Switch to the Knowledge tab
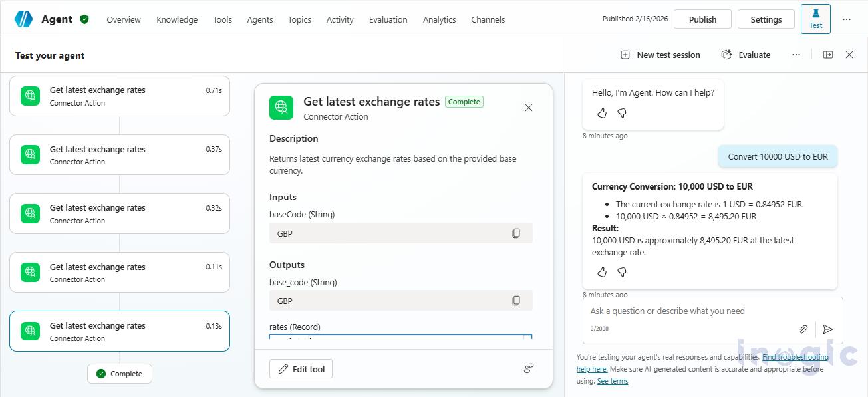 177,19
